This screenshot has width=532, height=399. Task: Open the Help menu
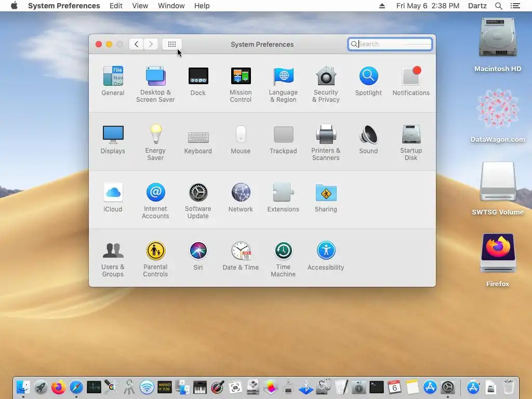click(x=202, y=6)
